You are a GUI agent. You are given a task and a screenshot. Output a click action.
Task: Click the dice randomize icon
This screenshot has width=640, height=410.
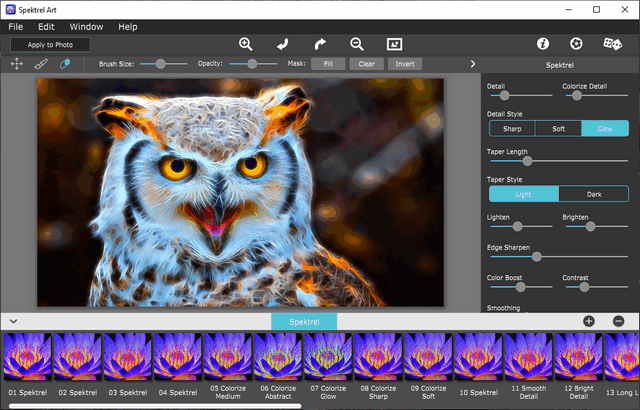611,44
